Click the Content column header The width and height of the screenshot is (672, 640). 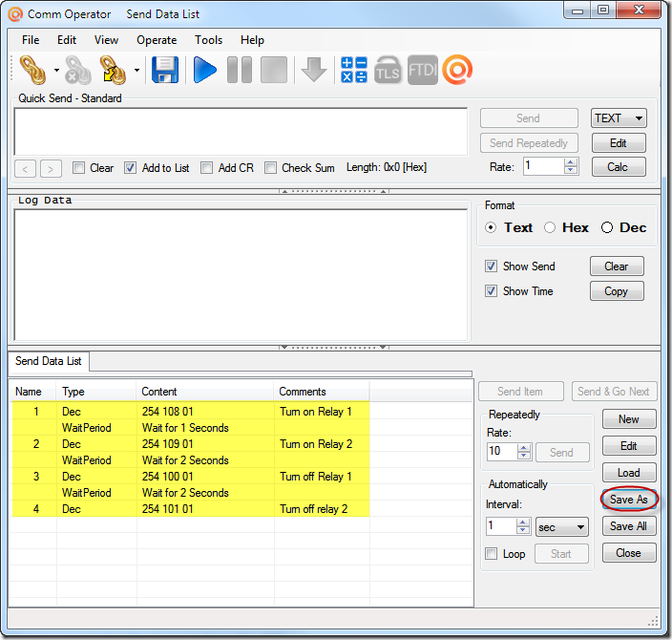[x=205, y=392]
